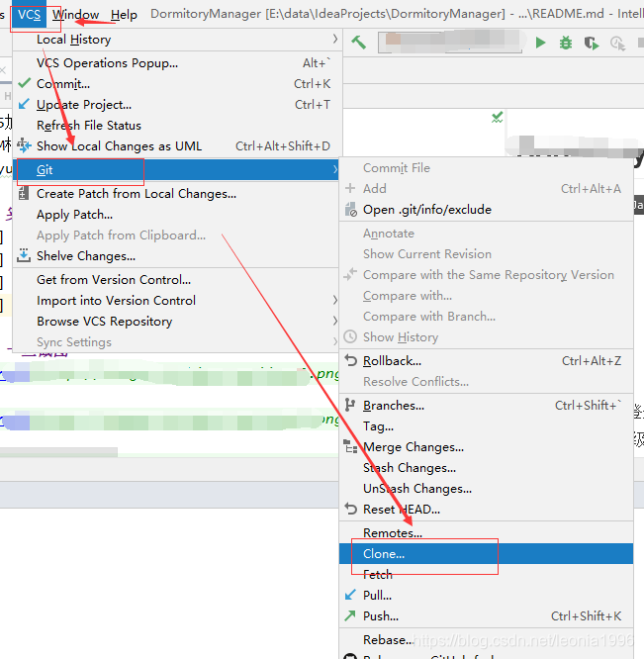Image resolution: width=644 pixels, height=659 pixels.
Task: Click the Shelve Changes icon
Action: point(24,255)
